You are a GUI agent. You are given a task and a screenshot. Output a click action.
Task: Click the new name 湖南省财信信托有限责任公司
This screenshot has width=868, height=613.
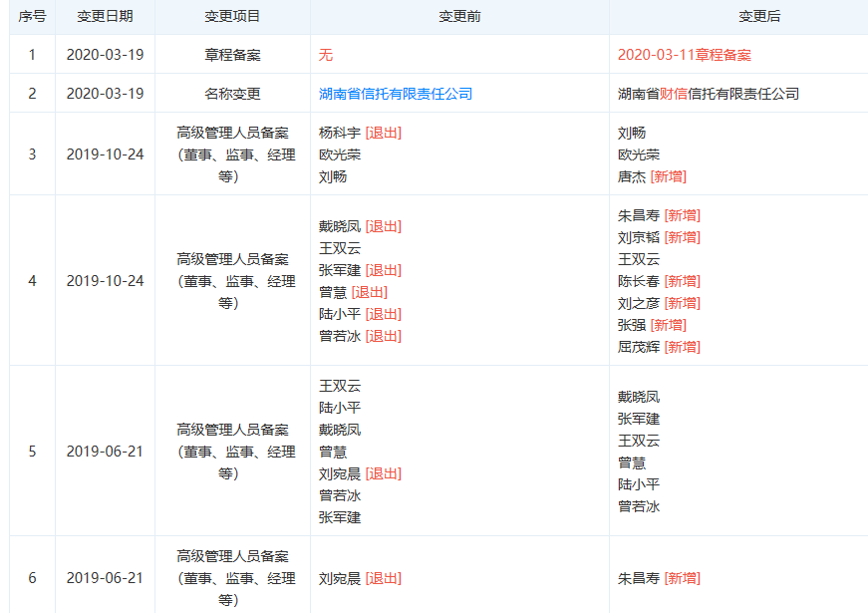(709, 94)
